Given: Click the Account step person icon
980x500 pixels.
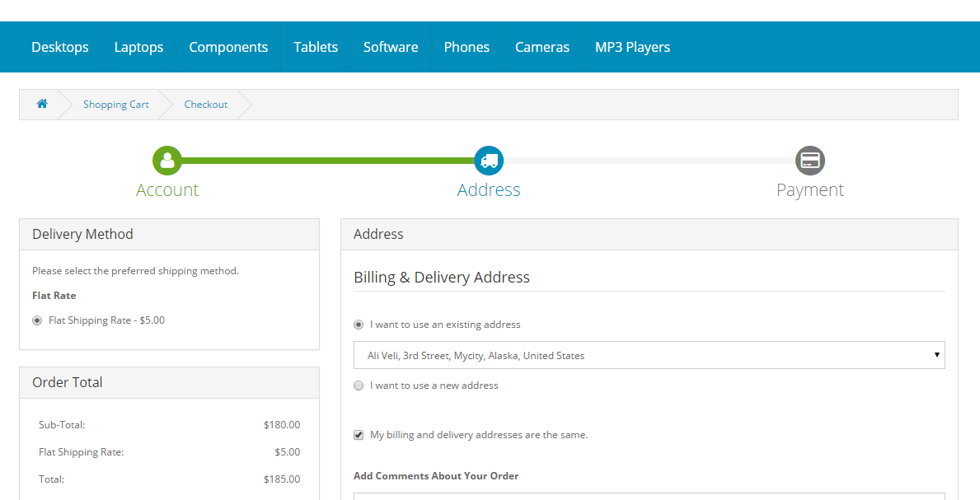Looking at the screenshot, I should pyautogui.click(x=167, y=160).
